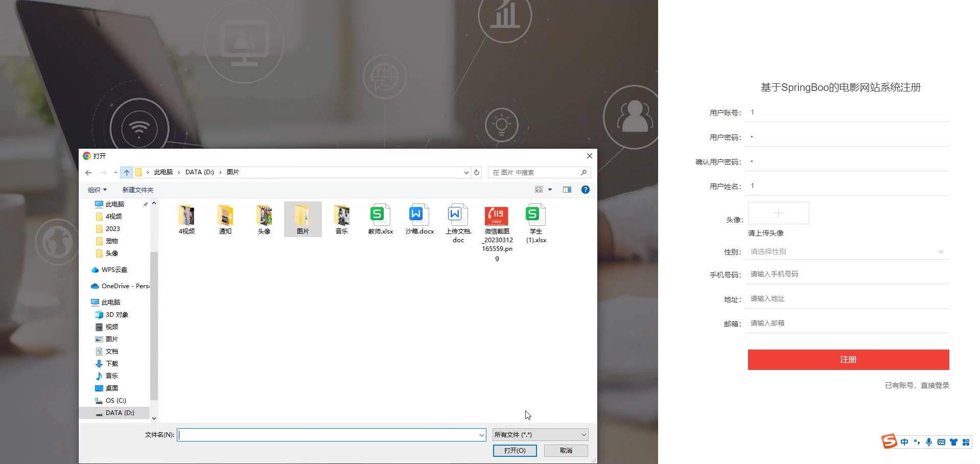Open 2023 folder in the navigation pane

(113, 229)
